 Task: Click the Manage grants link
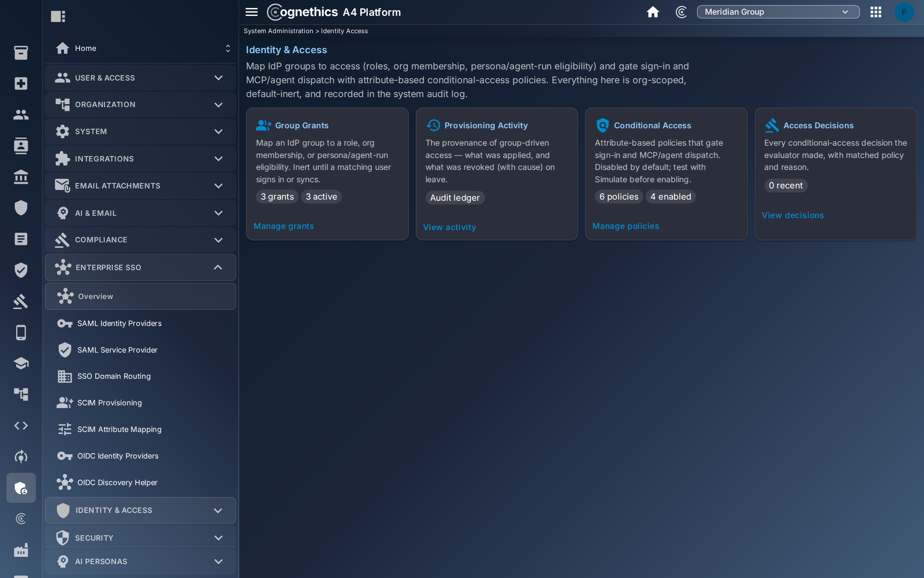tap(283, 226)
